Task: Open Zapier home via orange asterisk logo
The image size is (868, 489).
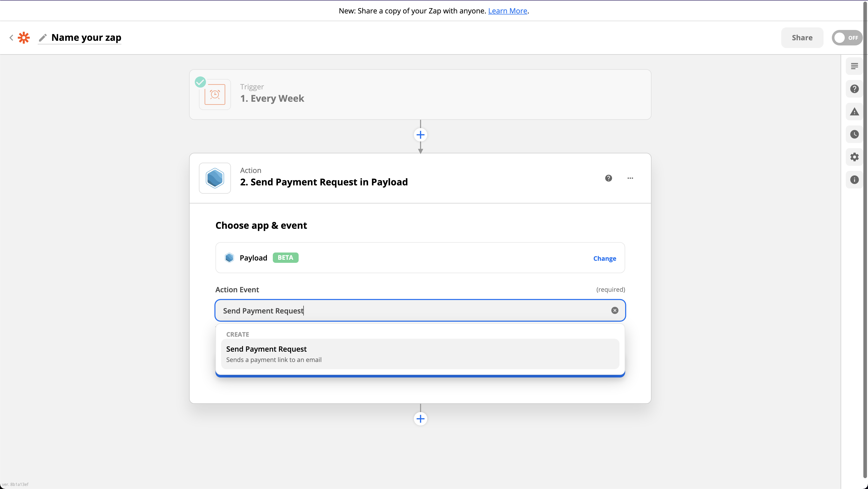Action: coord(24,38)
